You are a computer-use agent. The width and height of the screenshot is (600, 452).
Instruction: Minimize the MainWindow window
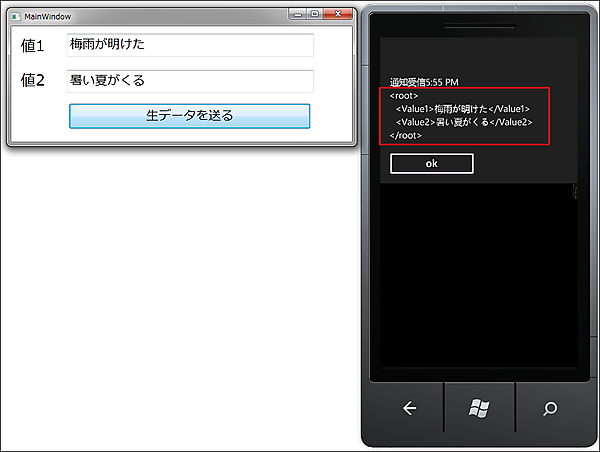tap(298, 14)
